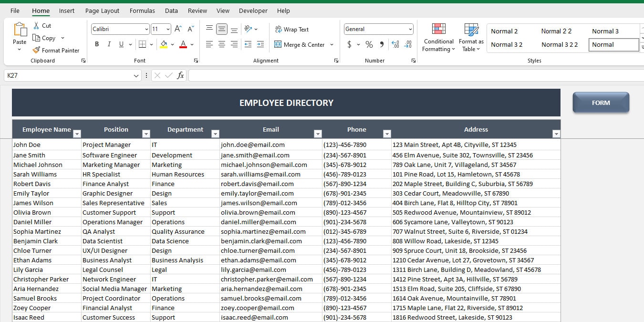Open the font size dropdown
This screenshot has width=644, height=322.
(168, 29)
